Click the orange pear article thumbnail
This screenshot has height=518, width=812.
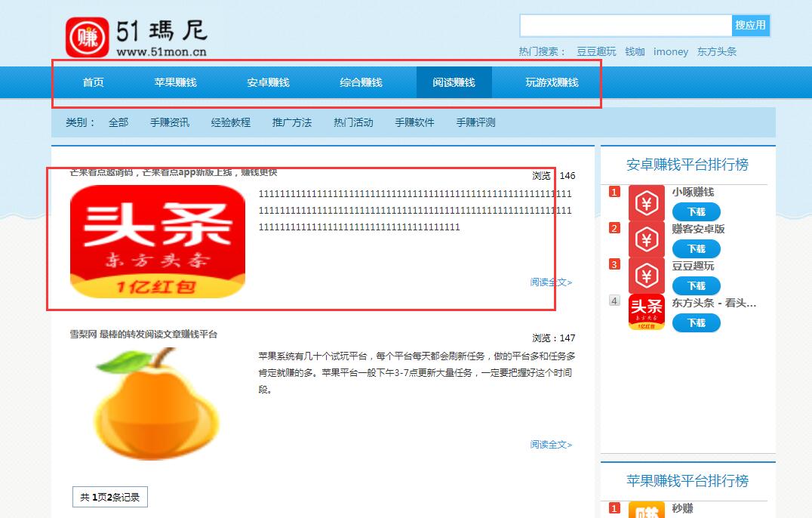(158, 404)
